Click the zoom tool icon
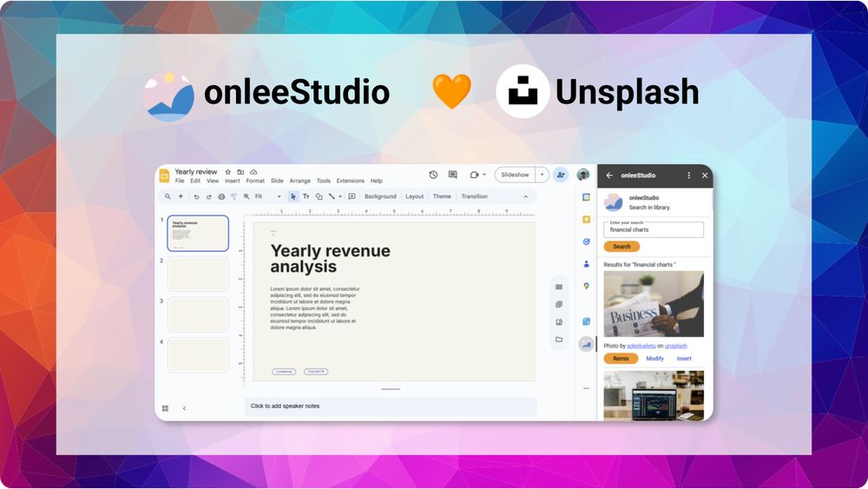The height and width of the screenshot is (489, 868). click(x=247, y=196)
